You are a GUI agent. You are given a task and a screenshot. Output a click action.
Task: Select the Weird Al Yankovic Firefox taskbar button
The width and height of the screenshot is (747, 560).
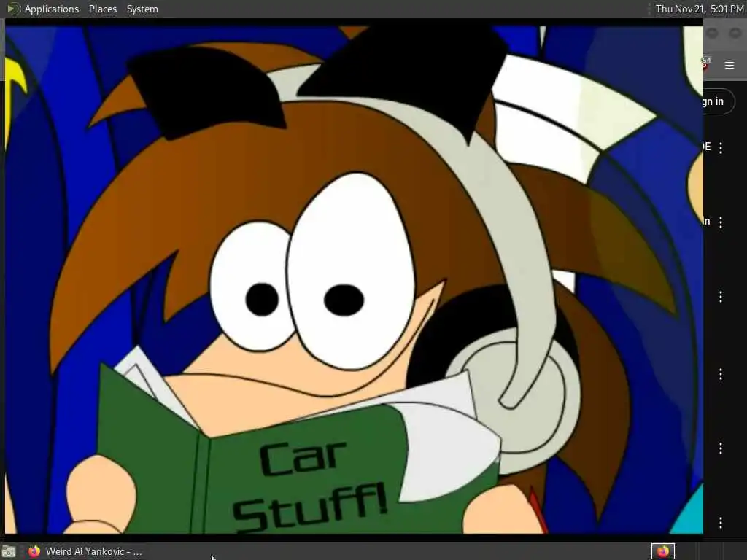point(85,551)
